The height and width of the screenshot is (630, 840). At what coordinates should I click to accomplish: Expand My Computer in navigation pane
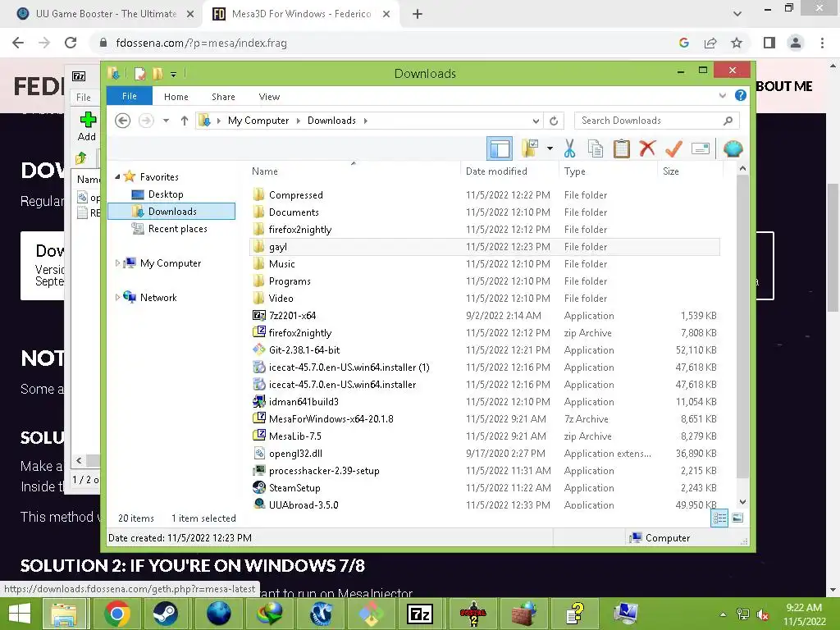117,263
